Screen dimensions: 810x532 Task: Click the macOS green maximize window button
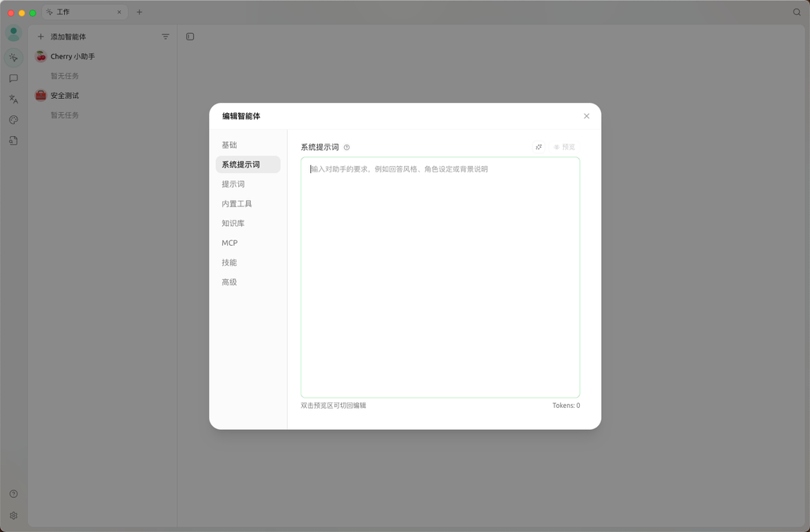click(32, 13)
